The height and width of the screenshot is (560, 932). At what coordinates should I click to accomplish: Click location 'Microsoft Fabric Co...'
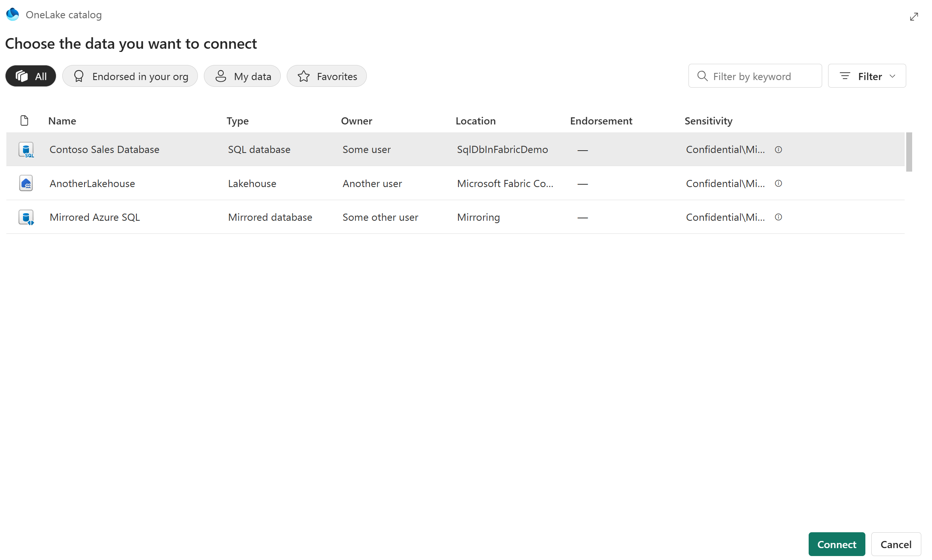coord(505,183)
